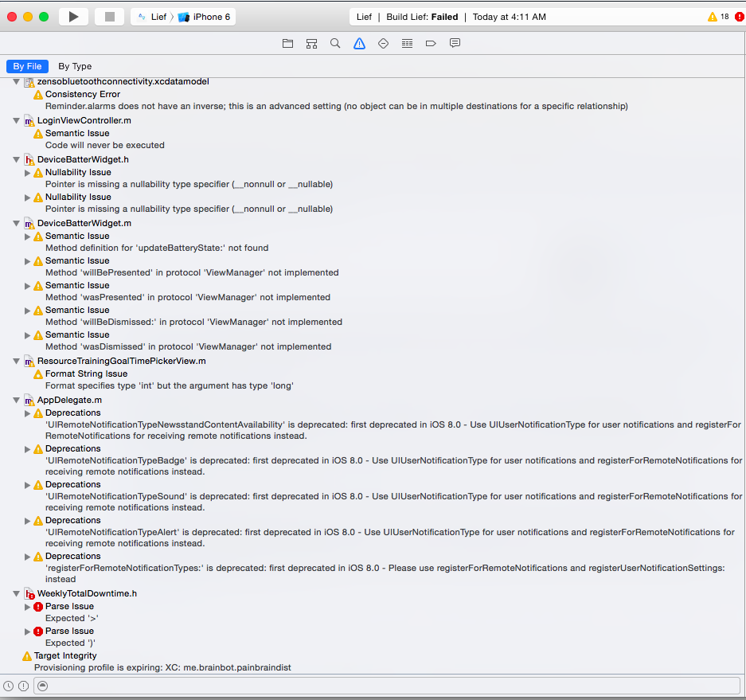Screen dimensions: 746x700
Task: Open the Debug navigator
Action: coord(408,43)
